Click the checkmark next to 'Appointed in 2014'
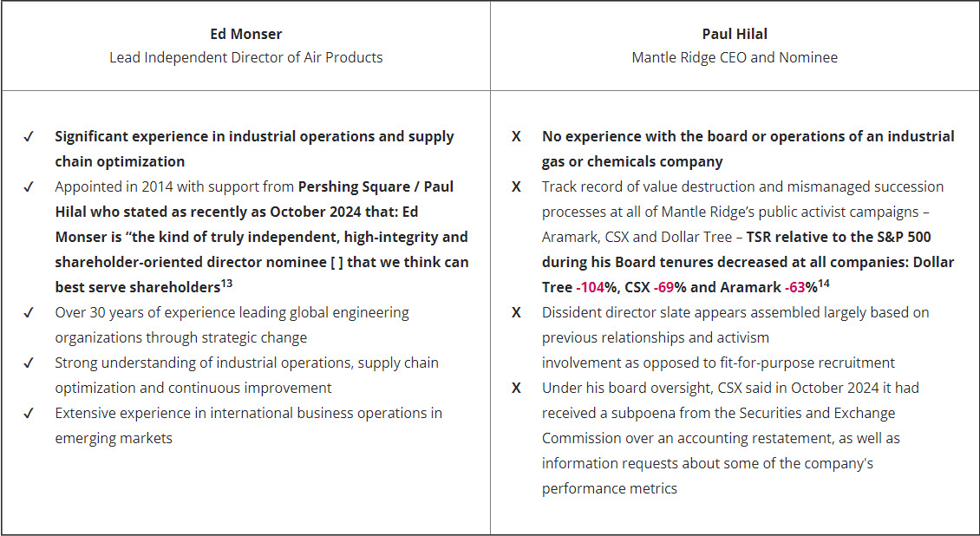This screenshot has height=536, width=980. pos(29,186)
